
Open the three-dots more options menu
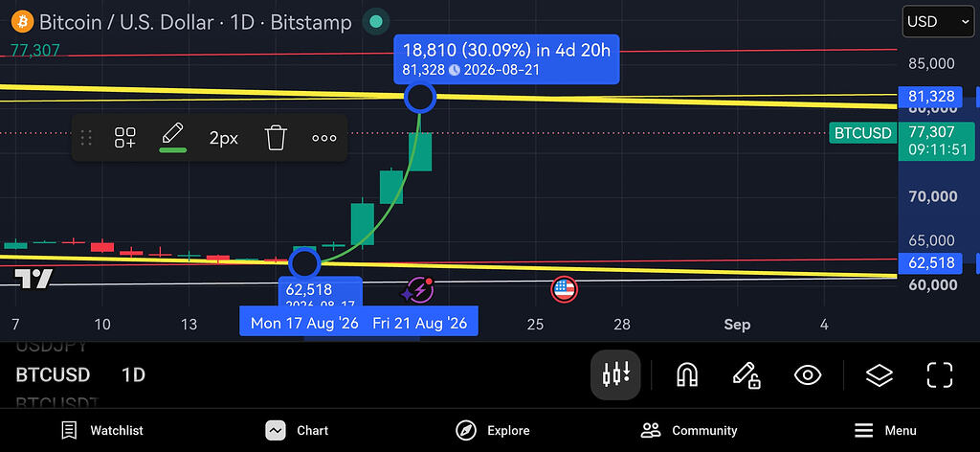coord(323,138)
